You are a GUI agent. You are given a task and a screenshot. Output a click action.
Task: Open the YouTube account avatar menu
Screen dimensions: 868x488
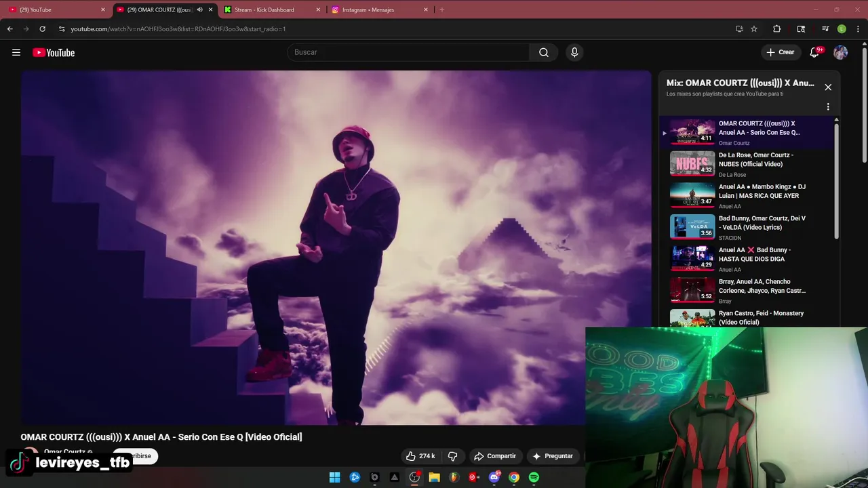pos(841,52)
